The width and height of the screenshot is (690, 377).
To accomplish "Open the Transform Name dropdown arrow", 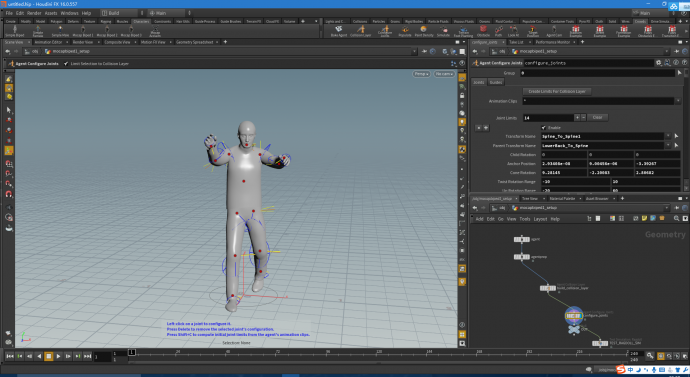I will click(668, 136).
